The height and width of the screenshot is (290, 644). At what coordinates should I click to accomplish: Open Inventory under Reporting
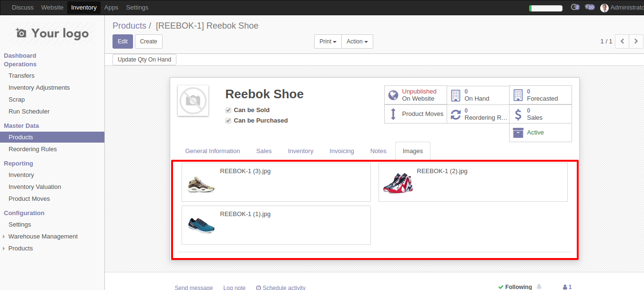coord(21,175)
